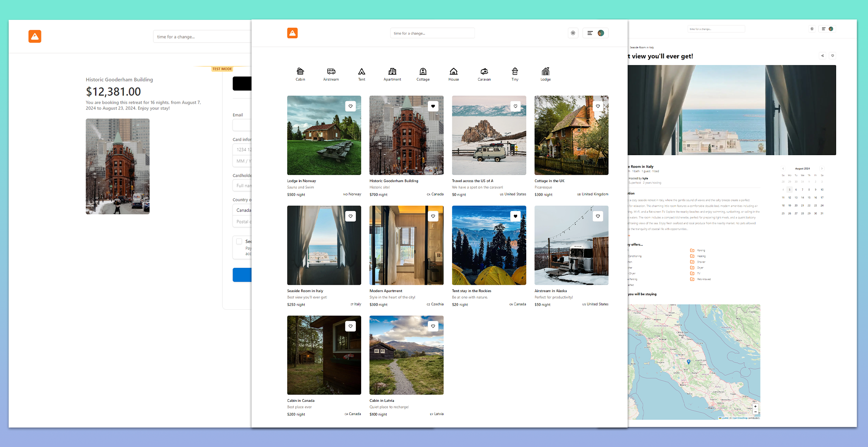Image resolution: width=868 pixels, height=447 pixels.
Task: Favorite the Cabin in Latvia listing
Action: (x=433, y=326)
